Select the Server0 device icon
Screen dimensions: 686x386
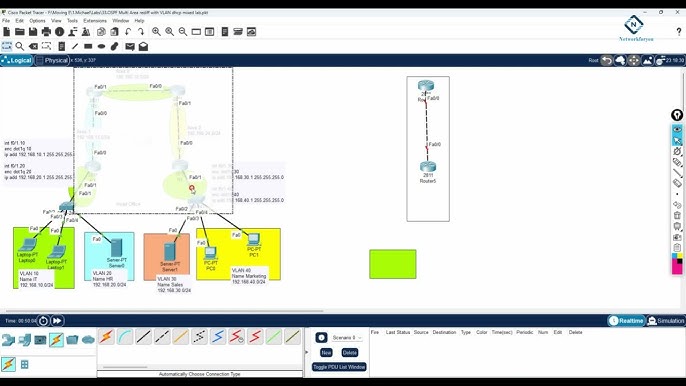[116, 248]
